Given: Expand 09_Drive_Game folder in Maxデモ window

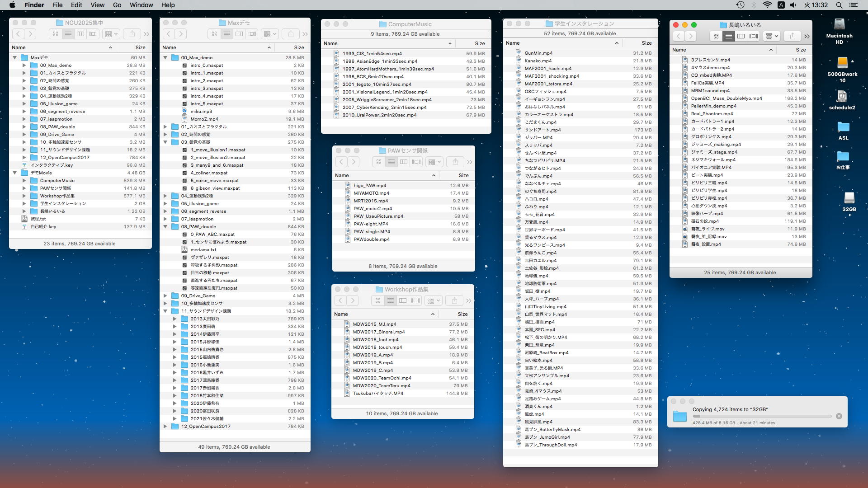Looking at the screenshot, I should pyautogui.click(x=165, y=296).
